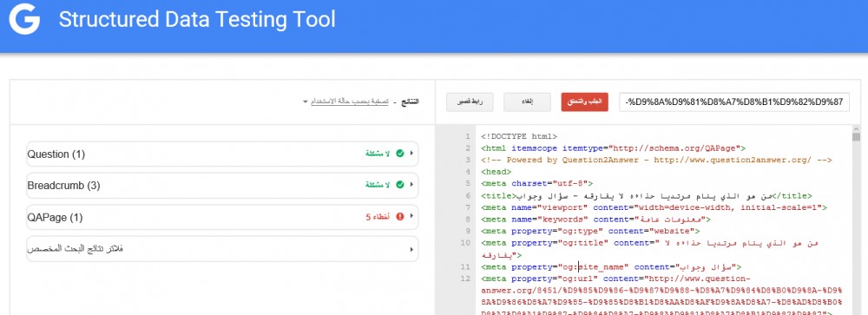This screenshot has height=315, width=868.
Task: Click the 'لا مشكلة' status on Breadcrumb row
Action: coord(378,185)
